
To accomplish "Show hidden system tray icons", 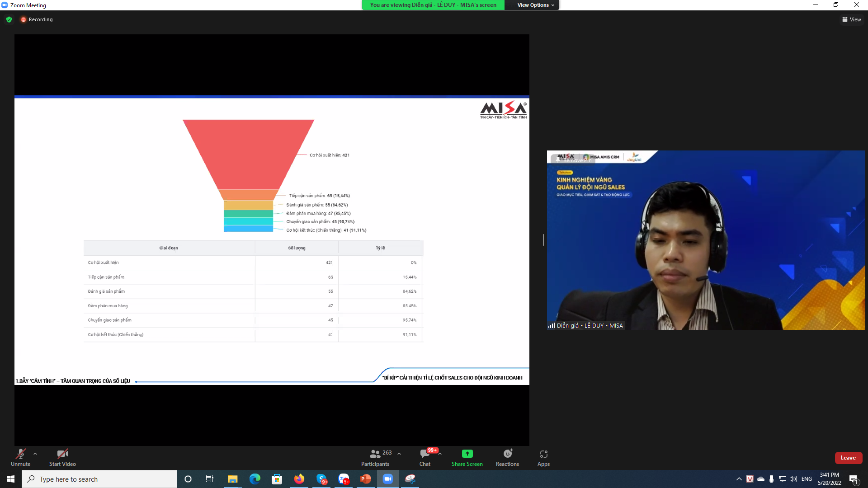I will coord(739,479).
